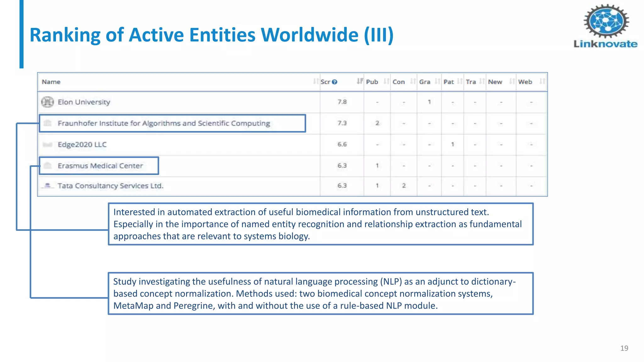Open Fraunhofer Institute for Algorithms entry
The image size is (644, 362).
click(x=164, y=123)
